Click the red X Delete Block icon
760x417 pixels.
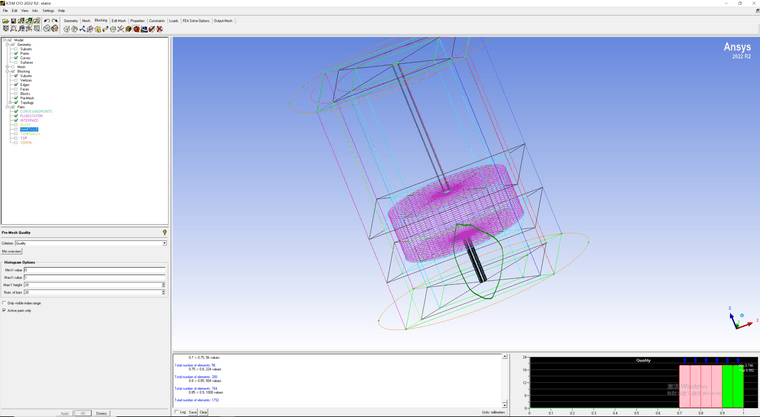tap(159, 29)
